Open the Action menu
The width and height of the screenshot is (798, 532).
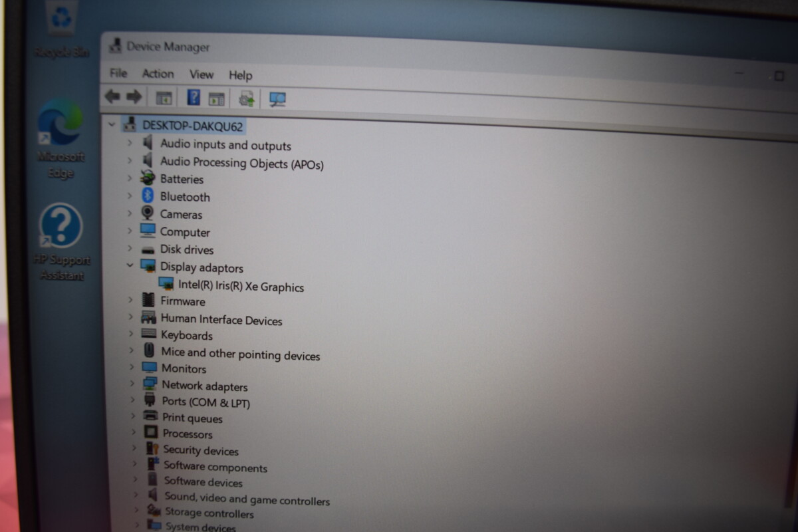158,74
